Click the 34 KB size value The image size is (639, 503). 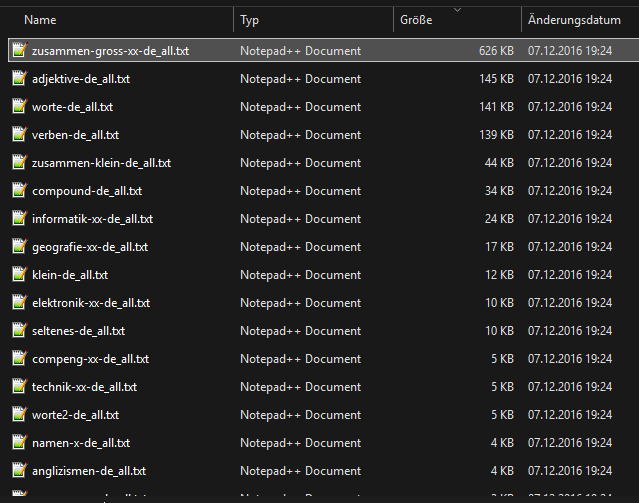499,191
